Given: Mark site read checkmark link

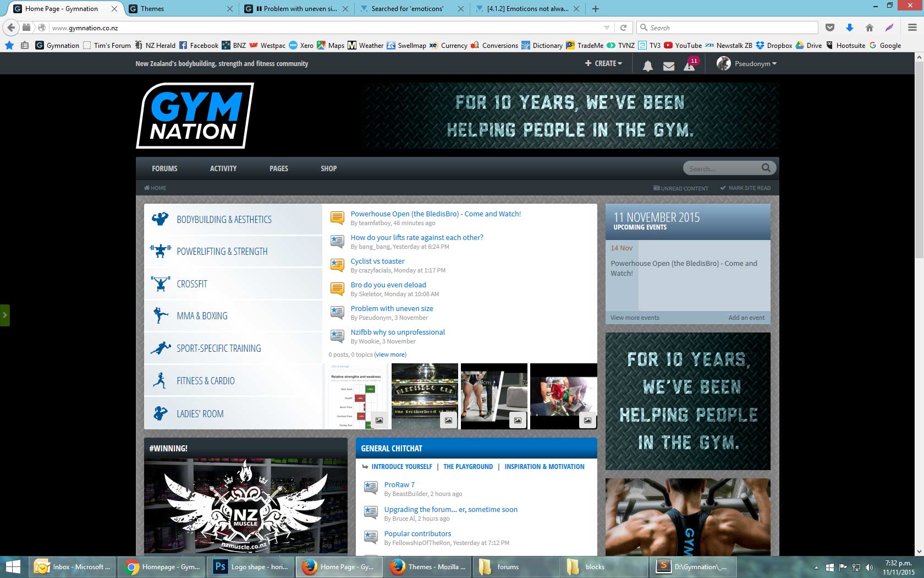Looking at the screenshot, I should (745, 188).
